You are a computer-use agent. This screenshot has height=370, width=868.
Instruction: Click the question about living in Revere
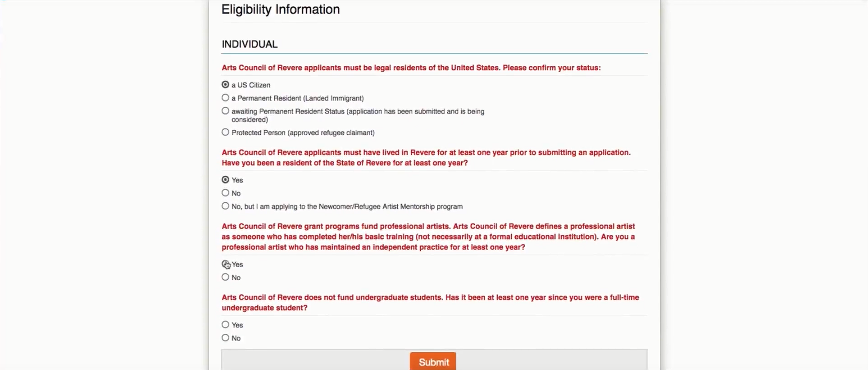tap(426, 158)
